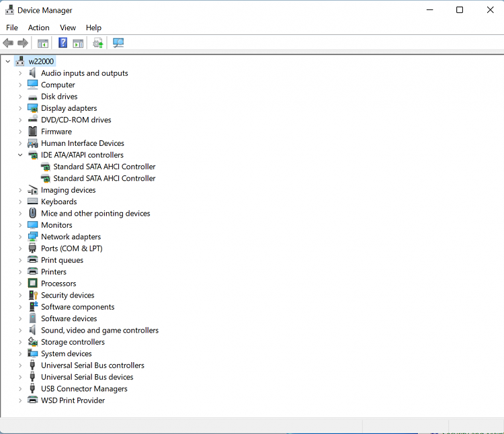Click the USB Connector Managers plug icon

(x=32, y=388)
